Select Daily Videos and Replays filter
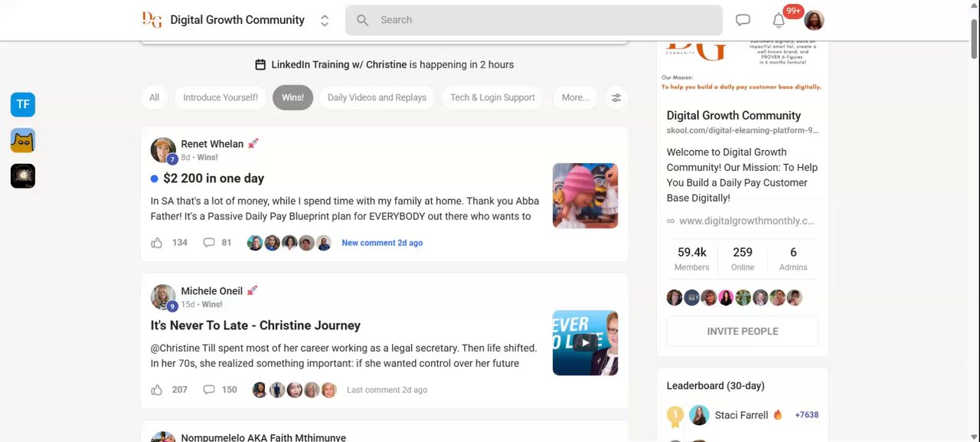Viewport: 980px width, 442px height. (377, 97)
